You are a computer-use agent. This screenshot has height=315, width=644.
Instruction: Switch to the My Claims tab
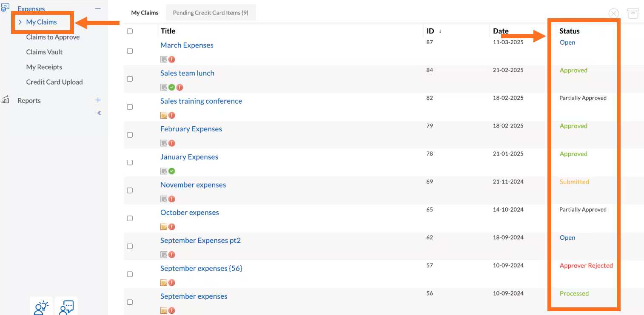click(145, 13)
